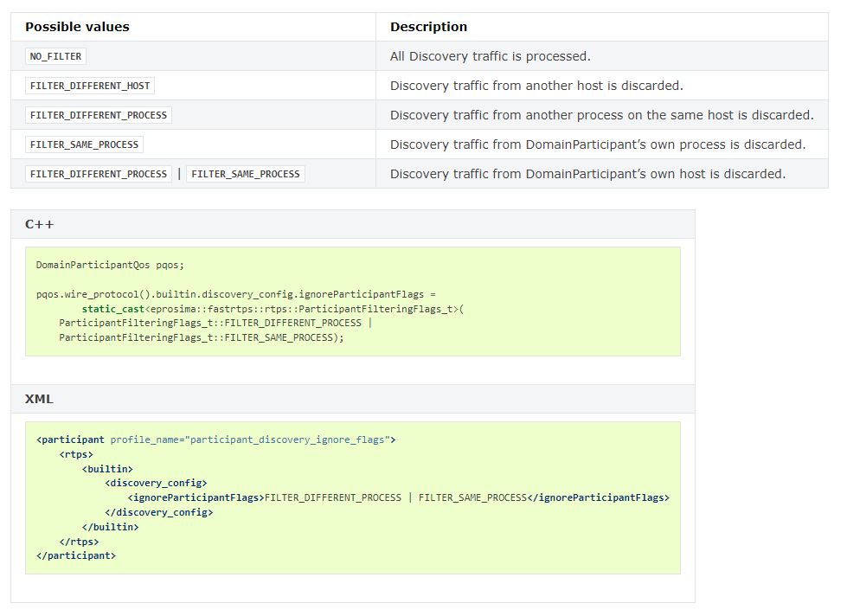This screenshot has width=847, height=616.
Task: Click the standalone FILTER_SAME_PROCESS table value
Action: 84,144
